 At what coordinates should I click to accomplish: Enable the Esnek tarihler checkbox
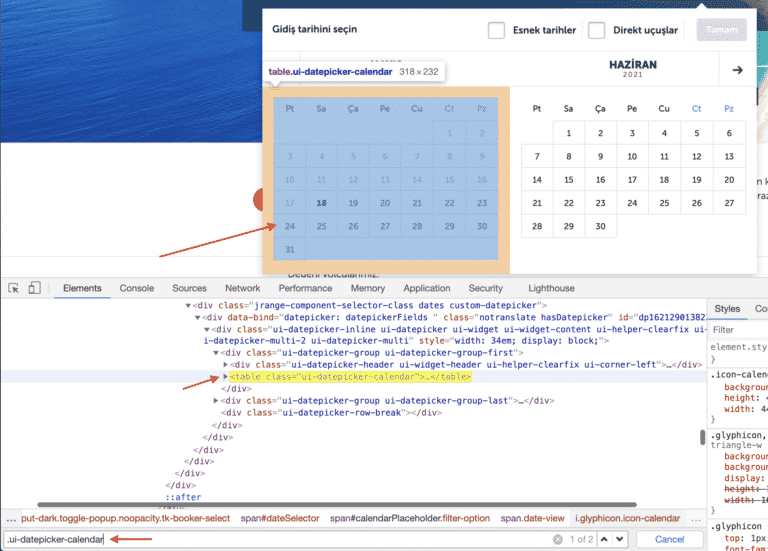click(496, 30)
